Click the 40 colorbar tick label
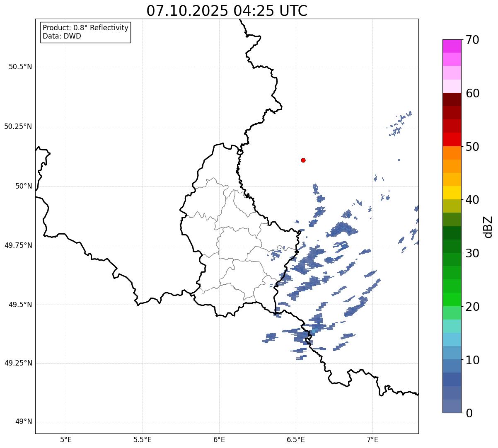The height and width of the screenshot is (448, 498). 472,200
